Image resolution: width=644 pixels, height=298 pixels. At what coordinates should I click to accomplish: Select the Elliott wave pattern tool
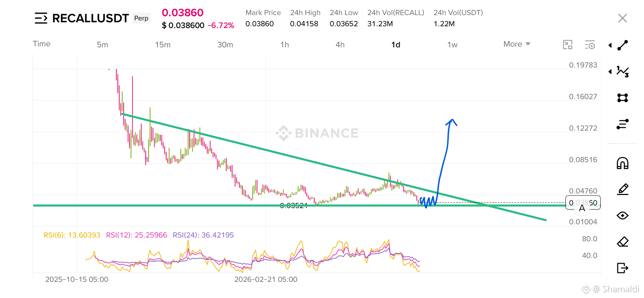[623, 72]
